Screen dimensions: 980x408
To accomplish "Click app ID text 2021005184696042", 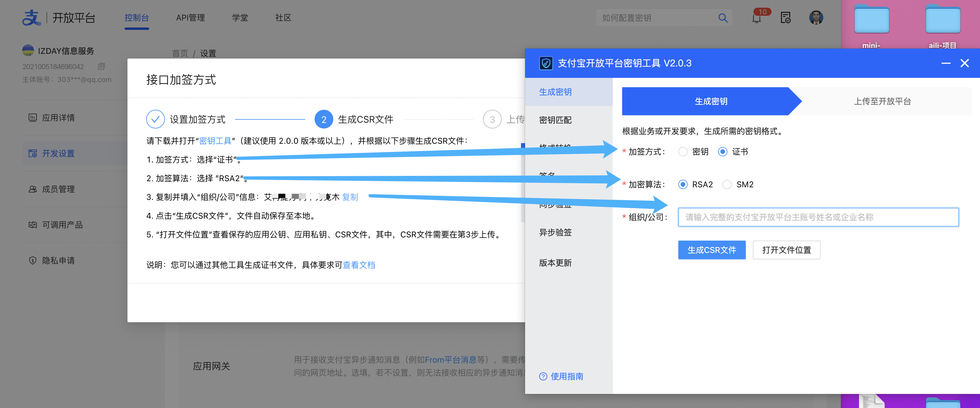I will click(x=53, y=67).
